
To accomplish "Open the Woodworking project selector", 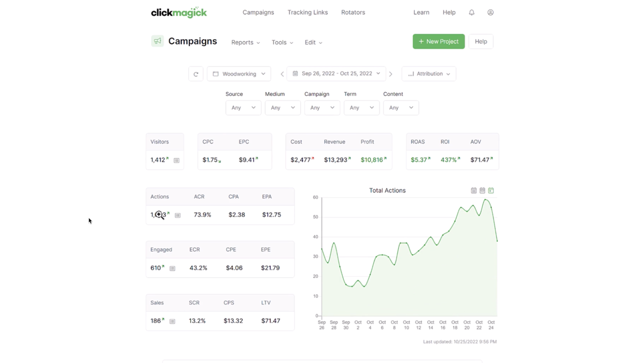I will tap(239, 74).
